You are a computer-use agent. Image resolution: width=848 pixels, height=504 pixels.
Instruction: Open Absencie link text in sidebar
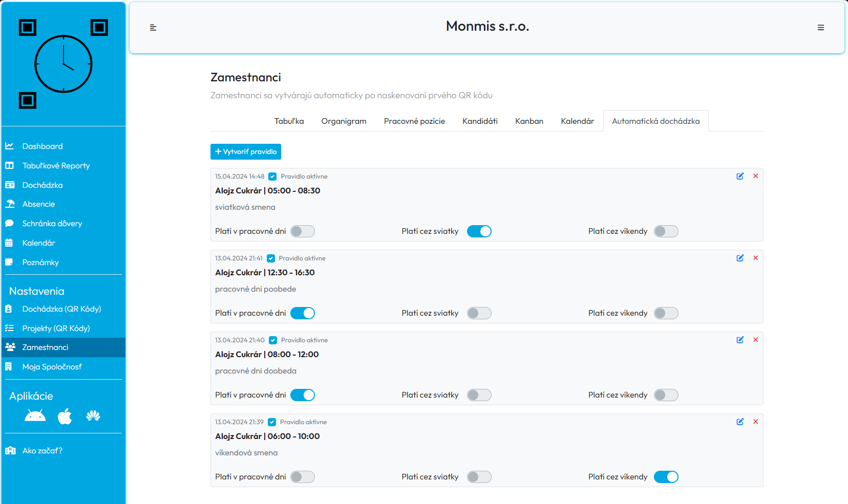pos(38,204)
